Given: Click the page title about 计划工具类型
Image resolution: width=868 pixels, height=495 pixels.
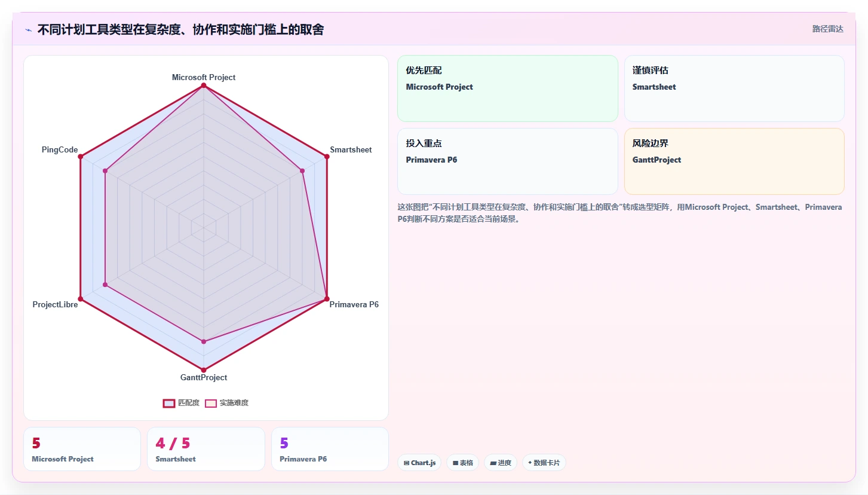Looking at the screenshot, I should 180,29.
